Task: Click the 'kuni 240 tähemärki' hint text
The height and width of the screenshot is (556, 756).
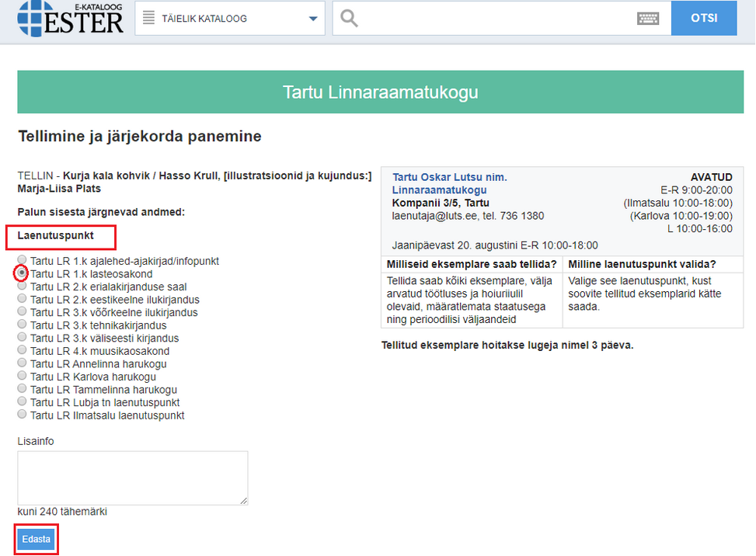Action: [62, 512]
